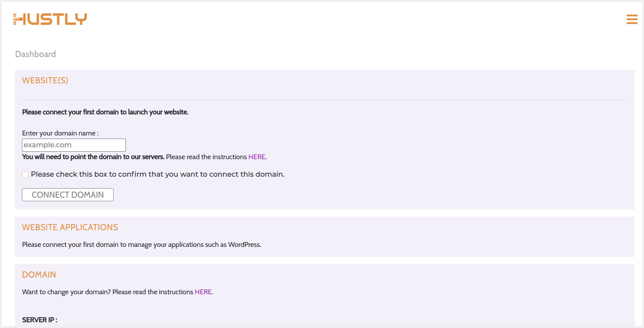Viewport: 644px width, 328px height.
Task: Check the confirm connect domain checkbox
Action: (25, 175)
